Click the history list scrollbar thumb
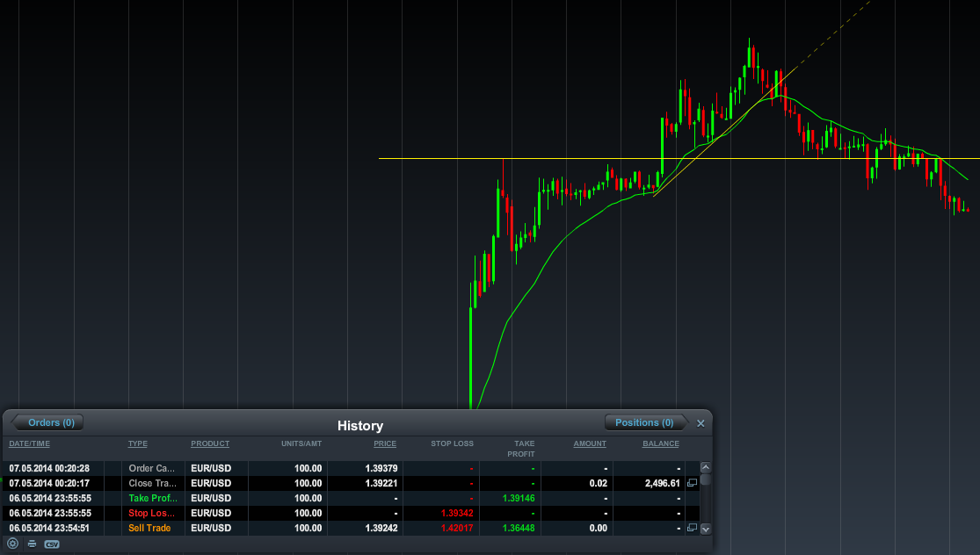The image size is (980, 555). pos(706,479)
